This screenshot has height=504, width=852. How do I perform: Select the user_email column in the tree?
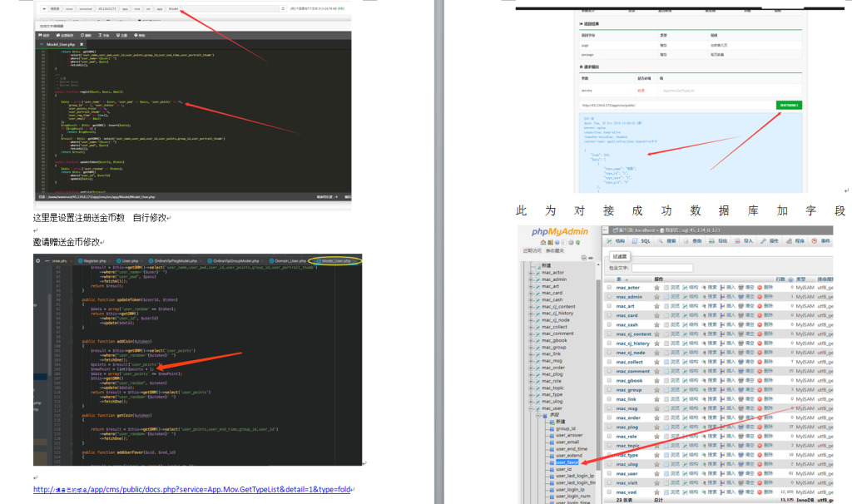567,442
